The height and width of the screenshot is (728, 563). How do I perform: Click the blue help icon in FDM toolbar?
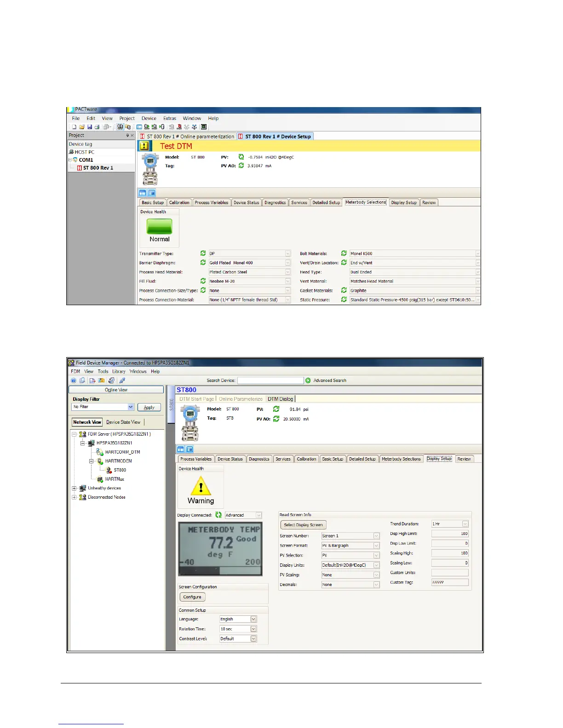pyautogui.click(x=74, y=381)
